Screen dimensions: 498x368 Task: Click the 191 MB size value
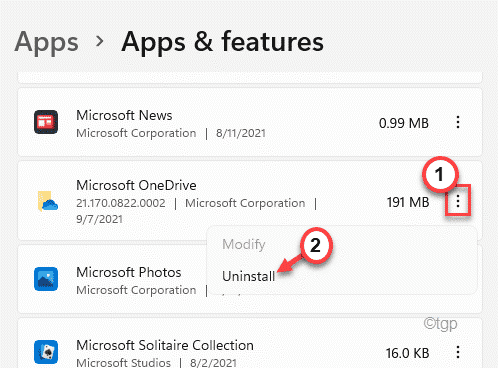tap(408, 202)
